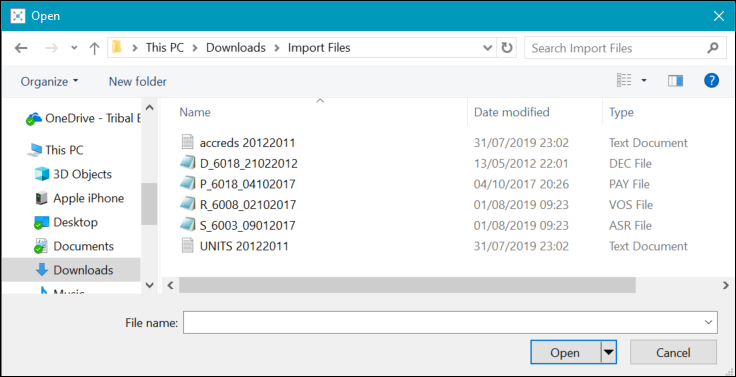Open the recent locations dropdown arrow

tap(74, 48)
